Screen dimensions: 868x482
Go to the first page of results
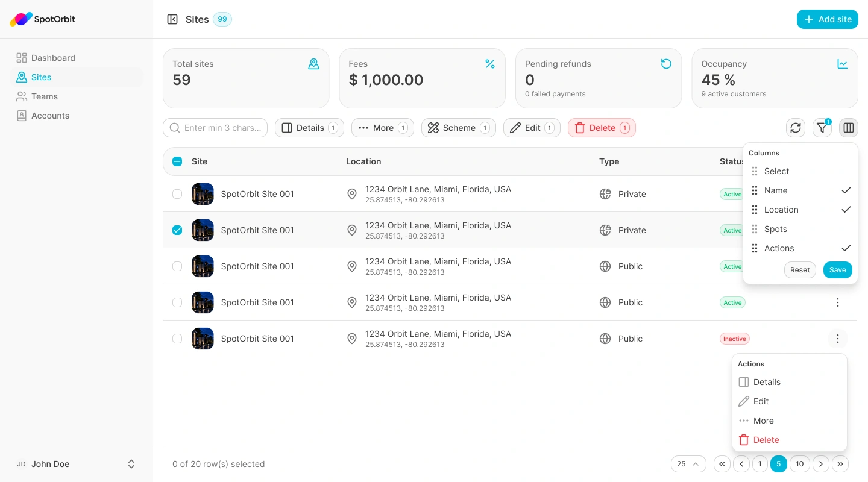click(722, 464)
